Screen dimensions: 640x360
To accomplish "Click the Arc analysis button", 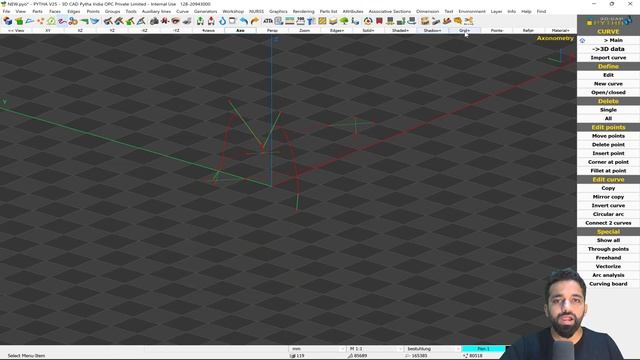I will point(608,275).
